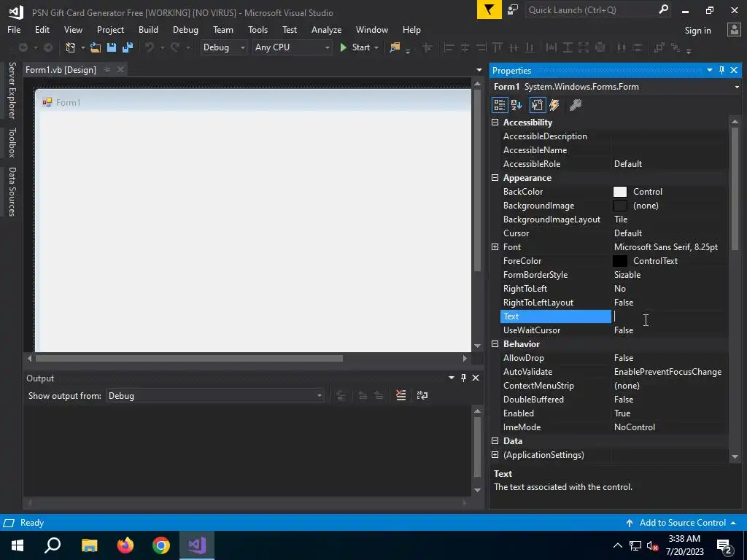Image resolution: width=747 pixels, height=560 pixels.
Task: Open the Build menu
Action: pos(148,29)
